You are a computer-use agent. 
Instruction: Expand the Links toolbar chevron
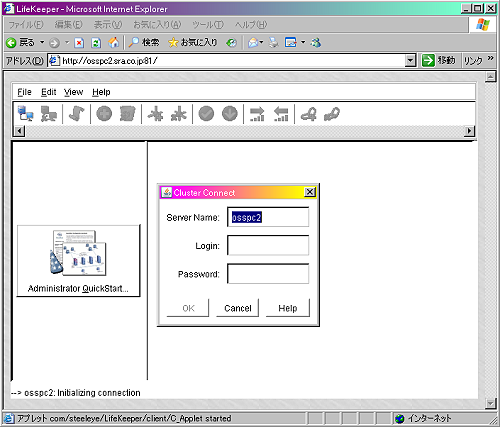(490, 58)
